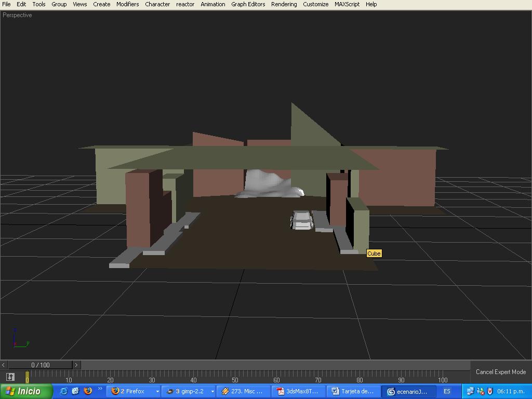Click the Cube tooltip label
The image size is (532, 399).
374,254
